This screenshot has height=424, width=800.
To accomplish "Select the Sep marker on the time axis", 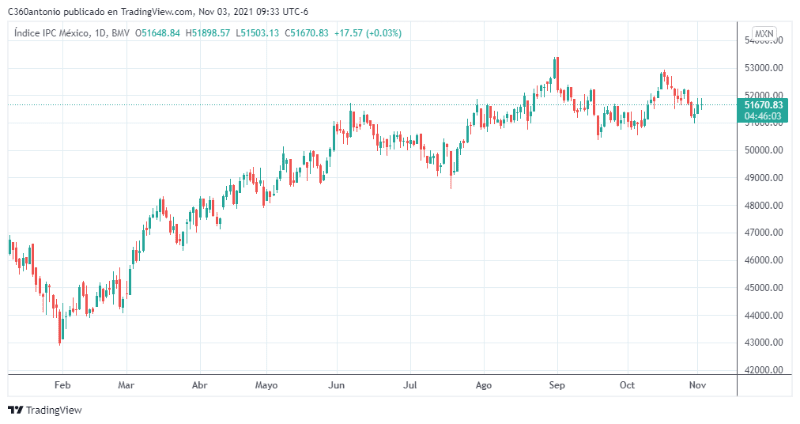I will tap(558, 384).
